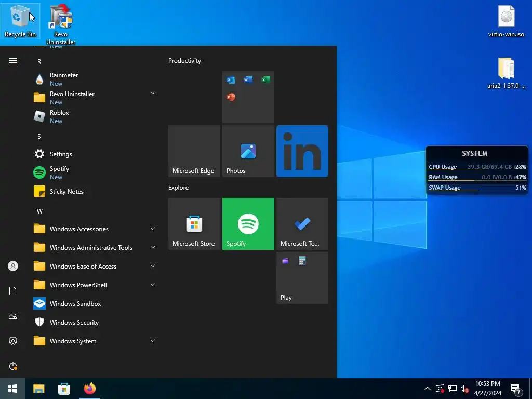Open PowerPoint icon in Office tile folder

[231, 97]
